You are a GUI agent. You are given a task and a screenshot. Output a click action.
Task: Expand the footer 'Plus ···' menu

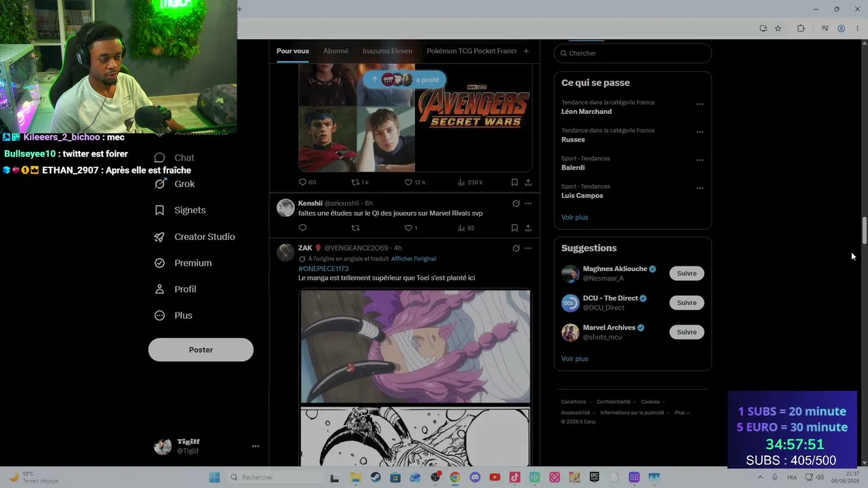point(682,413)
